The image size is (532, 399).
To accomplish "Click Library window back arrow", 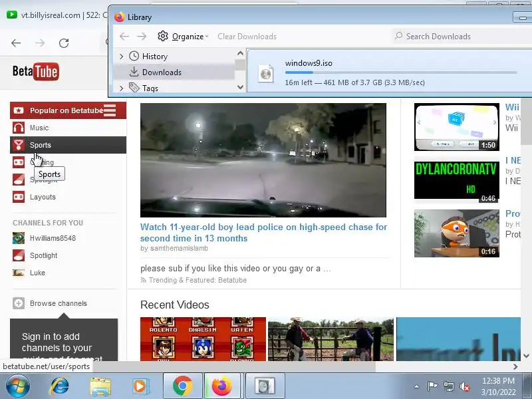I will [x=124, y=37].
